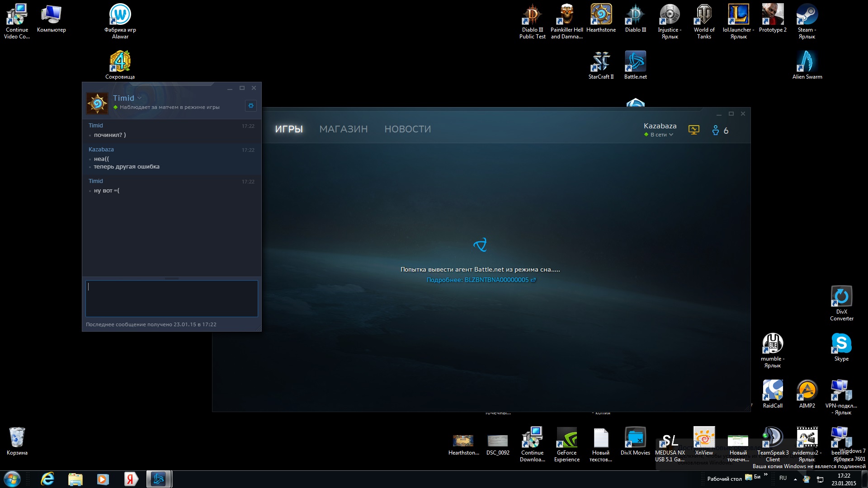Open the DSC_0092 image file

click(x=498, y=445)
